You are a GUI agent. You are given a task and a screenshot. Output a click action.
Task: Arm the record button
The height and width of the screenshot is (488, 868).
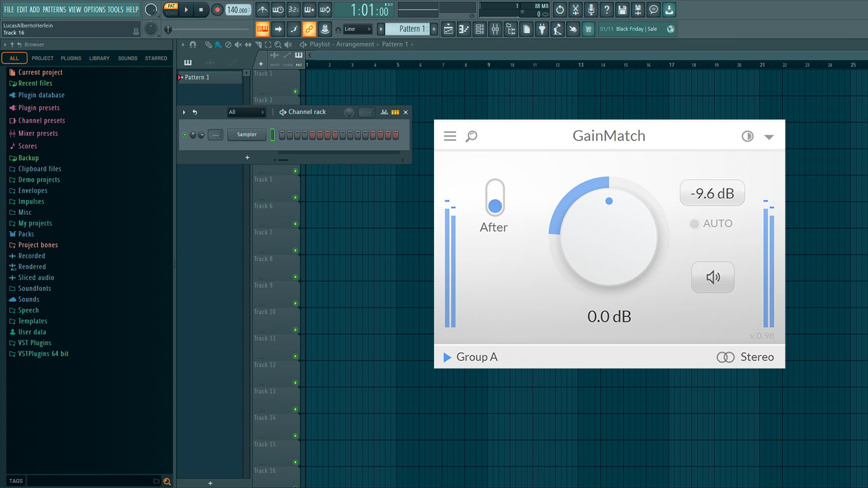217,10
